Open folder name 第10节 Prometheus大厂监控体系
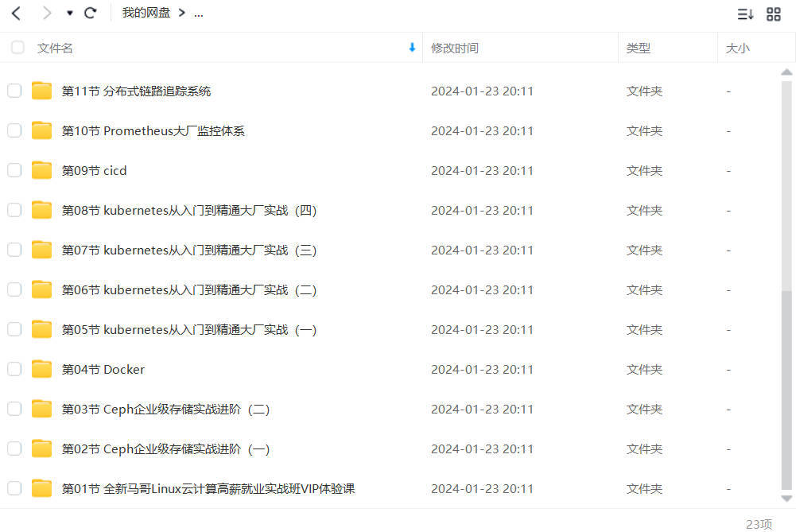The width and height of the screenshot is (796, 532). click(x=153, y=131)
